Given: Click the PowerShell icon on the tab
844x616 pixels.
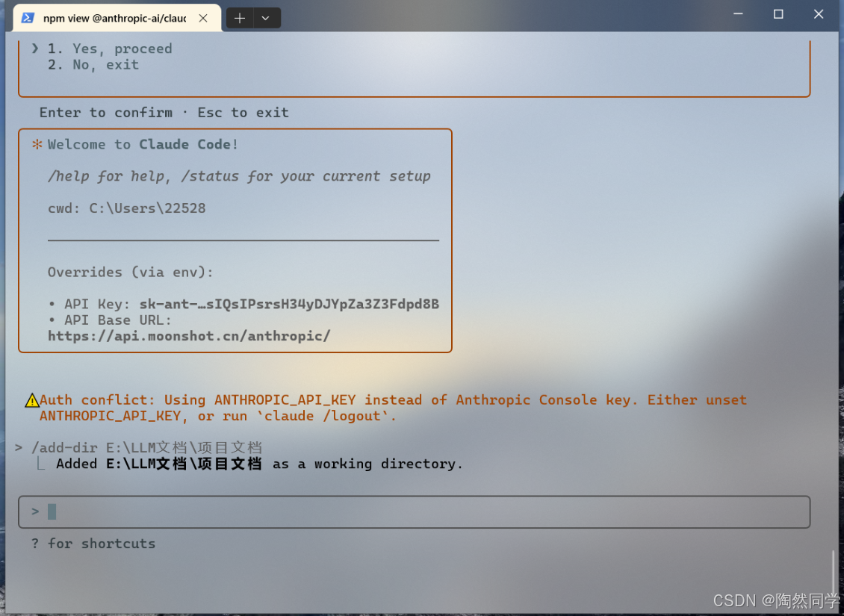Looking at the screenshot, I should pos(28,18).
